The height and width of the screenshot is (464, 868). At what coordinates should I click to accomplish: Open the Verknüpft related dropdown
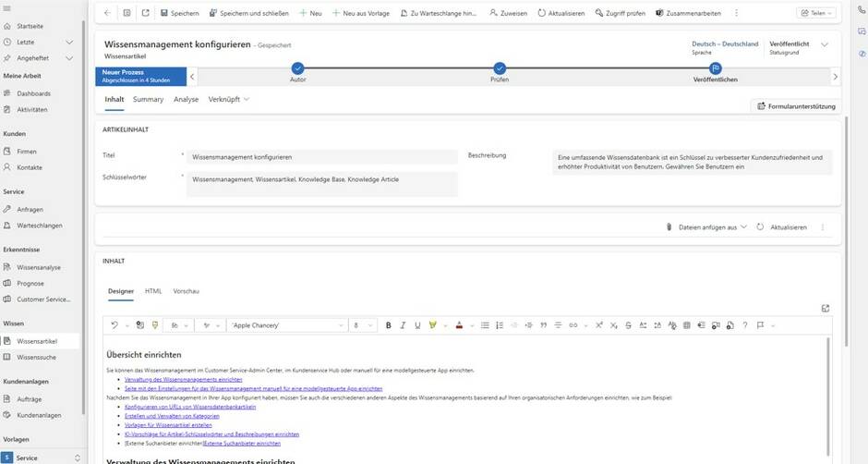tap(229, 99)
